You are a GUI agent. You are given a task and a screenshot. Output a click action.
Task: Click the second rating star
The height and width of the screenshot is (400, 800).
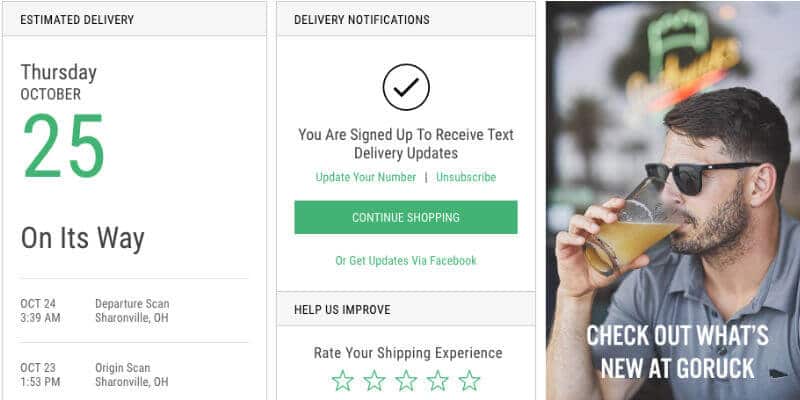point(374,380)
